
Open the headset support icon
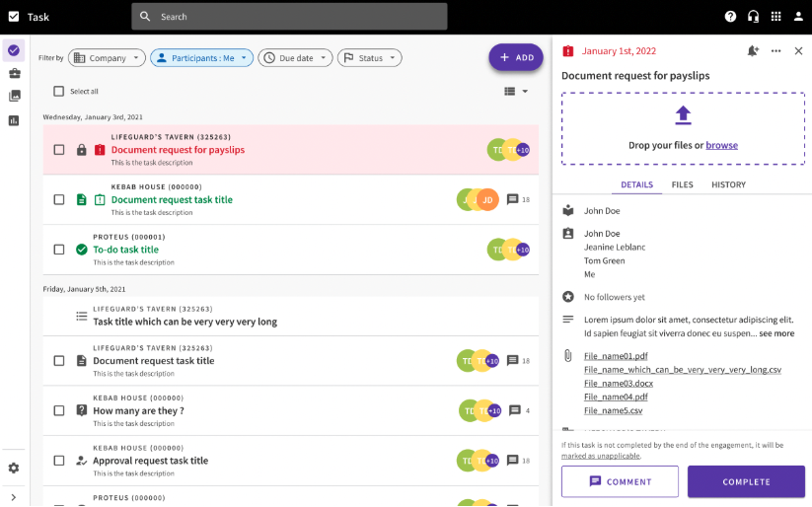753,17
